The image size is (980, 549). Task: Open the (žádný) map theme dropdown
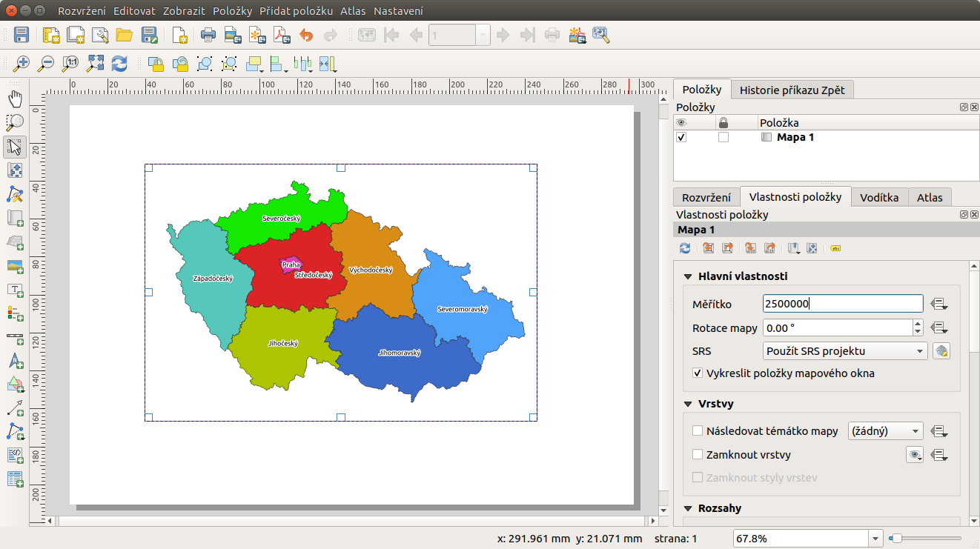(x=885, y=431)
